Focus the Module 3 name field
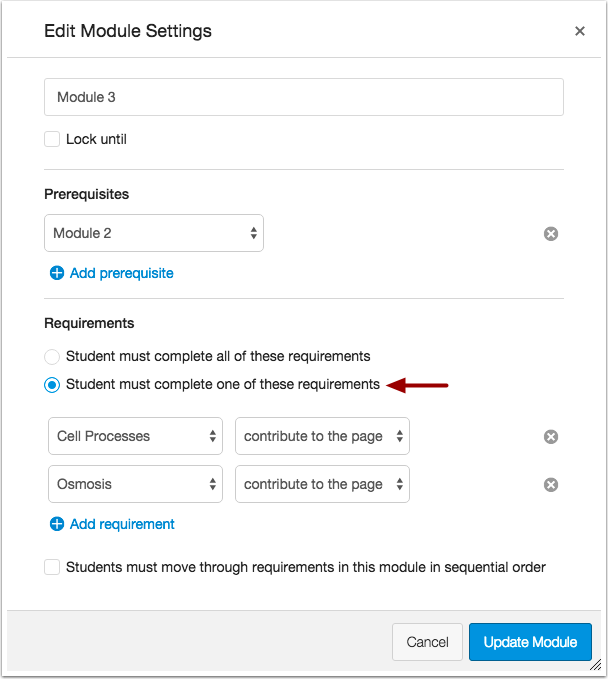The height and width of the screenshot is (679, 608). pos(304,97)
